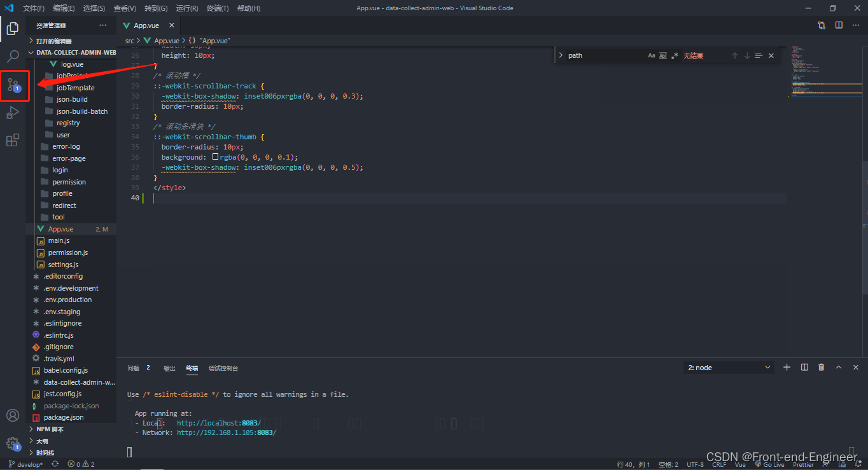Expand replace mode in find widget
868x470 pixels.
[x=561, y=55]
